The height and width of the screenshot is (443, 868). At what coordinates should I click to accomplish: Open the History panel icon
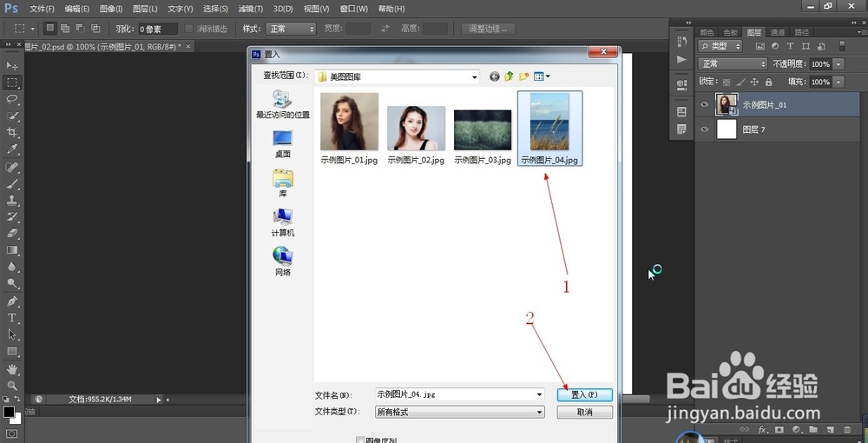681,42
